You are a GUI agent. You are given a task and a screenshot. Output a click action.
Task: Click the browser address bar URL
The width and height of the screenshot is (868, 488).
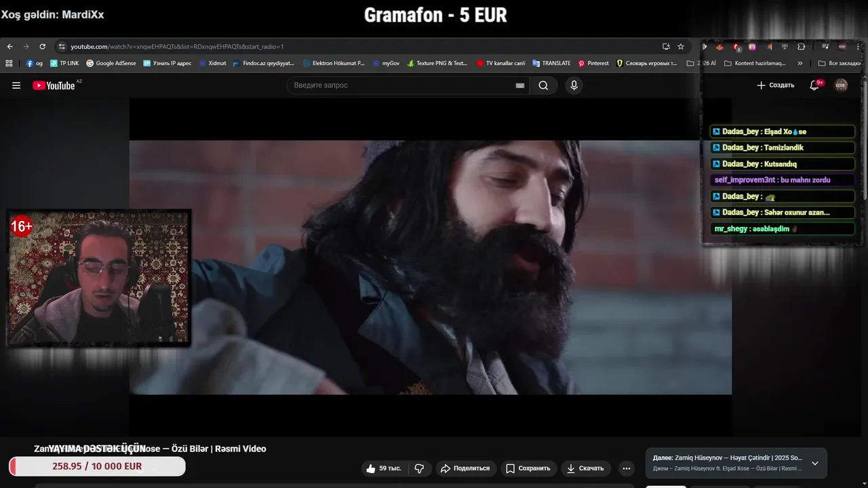pos(177,47)
